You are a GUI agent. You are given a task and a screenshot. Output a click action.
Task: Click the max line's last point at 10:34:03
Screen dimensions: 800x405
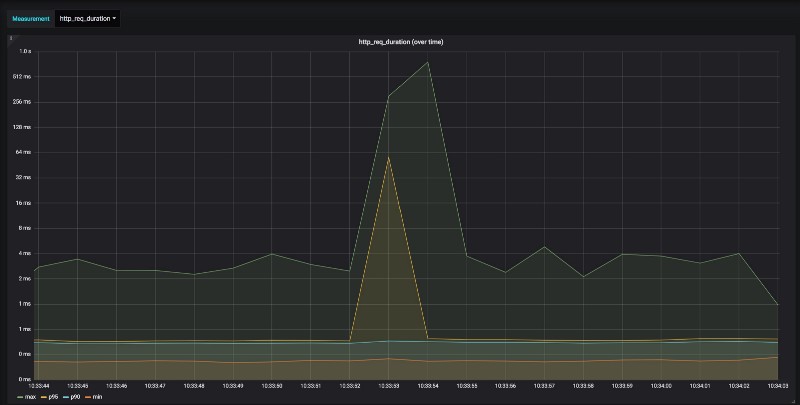pyautogui.click(x=778, y=305)
